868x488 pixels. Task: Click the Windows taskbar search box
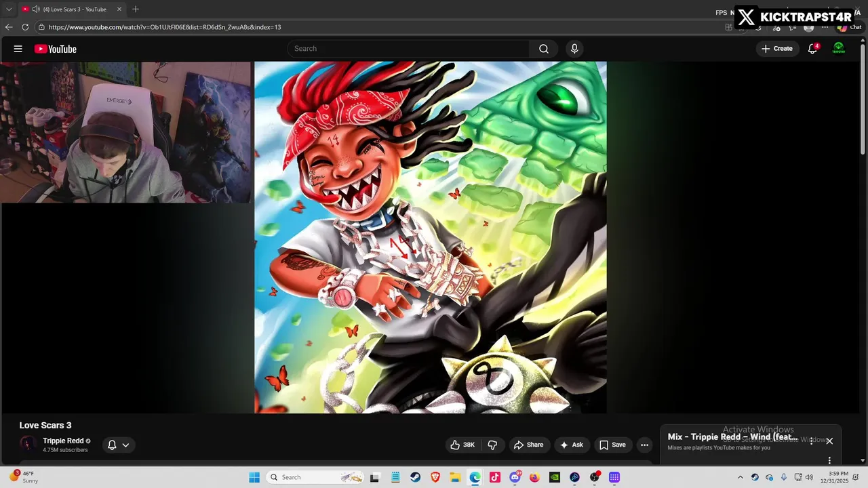[x=315, y=477]
